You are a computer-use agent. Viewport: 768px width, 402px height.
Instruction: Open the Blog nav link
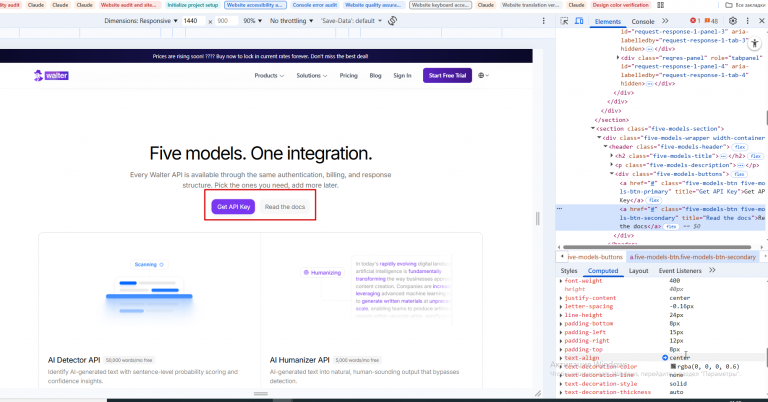tap(375, 75)
